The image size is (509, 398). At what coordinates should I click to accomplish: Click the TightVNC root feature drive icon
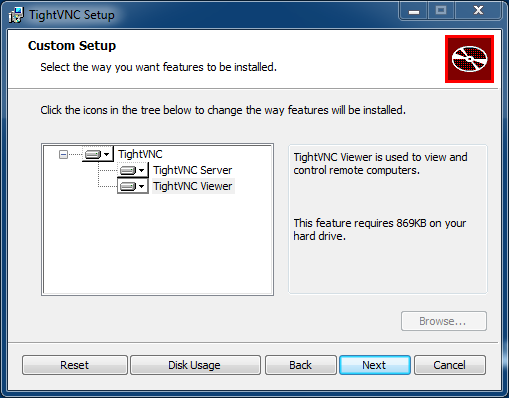coord(93,154)
